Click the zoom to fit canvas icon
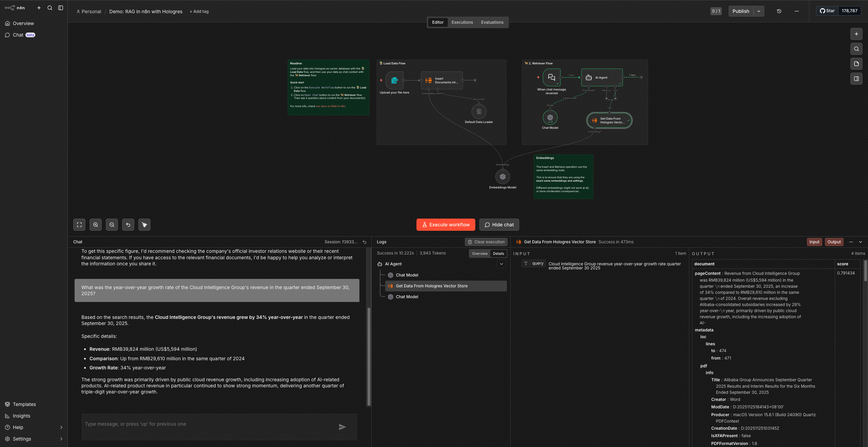The height and width of the screenshot is (447, 868). (79, 225)
